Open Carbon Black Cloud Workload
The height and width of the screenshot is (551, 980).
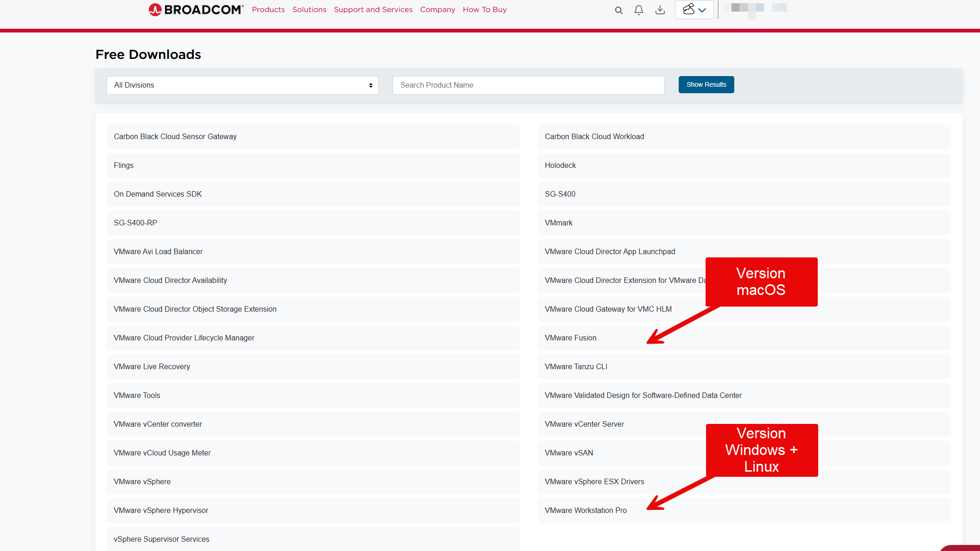[745, 137]
